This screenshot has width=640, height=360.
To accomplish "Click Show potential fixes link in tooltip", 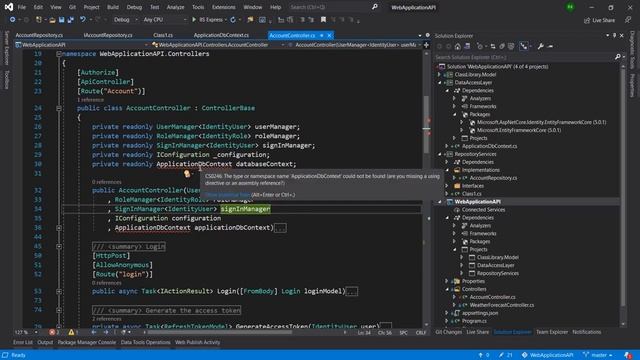I will coord(227,195).
